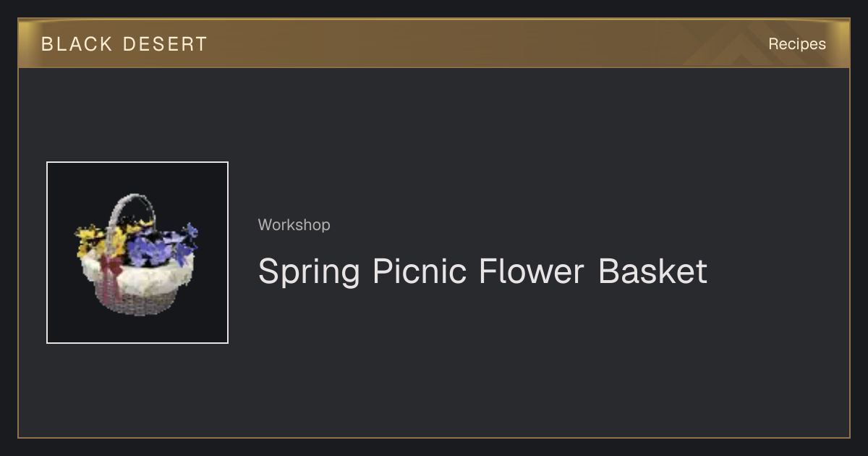Click the word Spring in the title
This screenshot has height=456, width=868.
point(309,273)
